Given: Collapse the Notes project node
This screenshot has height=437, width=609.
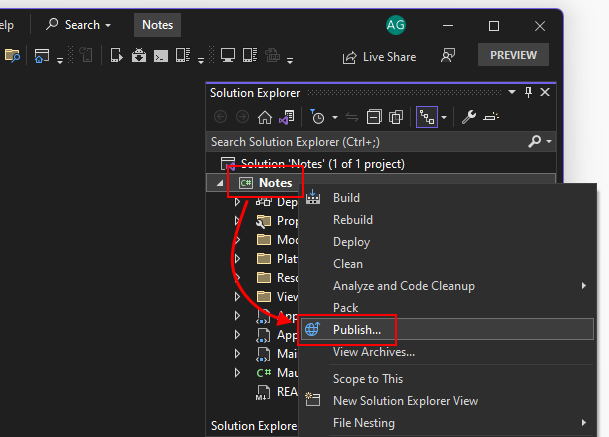Looking at the screenshot, I should 219,183.
